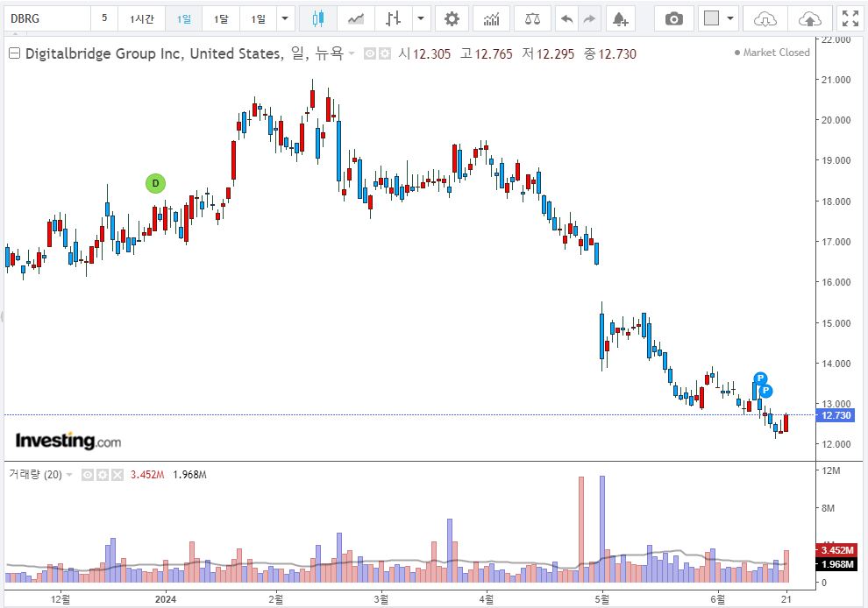Select the 5 minute interval
868x608 pixels.
[104, 18]
